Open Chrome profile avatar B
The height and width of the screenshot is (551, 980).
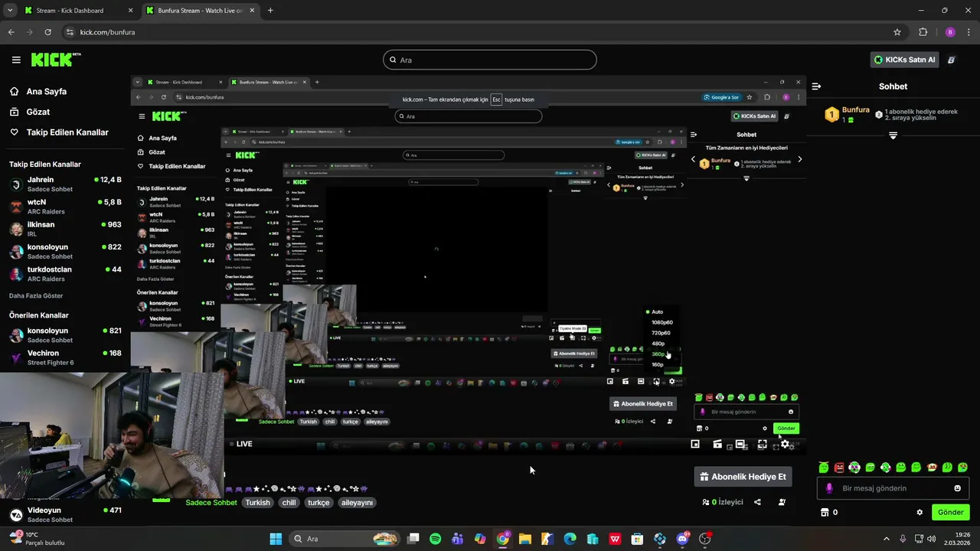tap(950, 32)
